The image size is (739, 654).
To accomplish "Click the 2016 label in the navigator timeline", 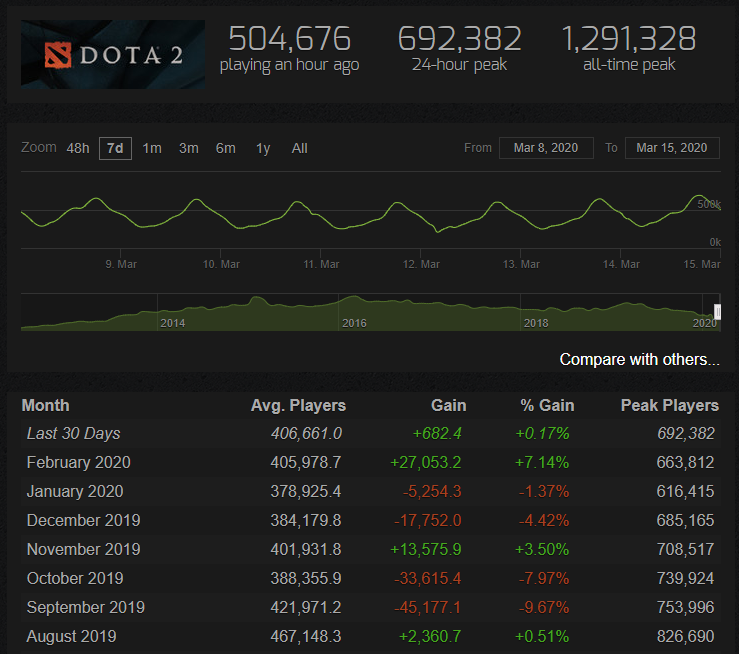I will click(x=354, y=323).
